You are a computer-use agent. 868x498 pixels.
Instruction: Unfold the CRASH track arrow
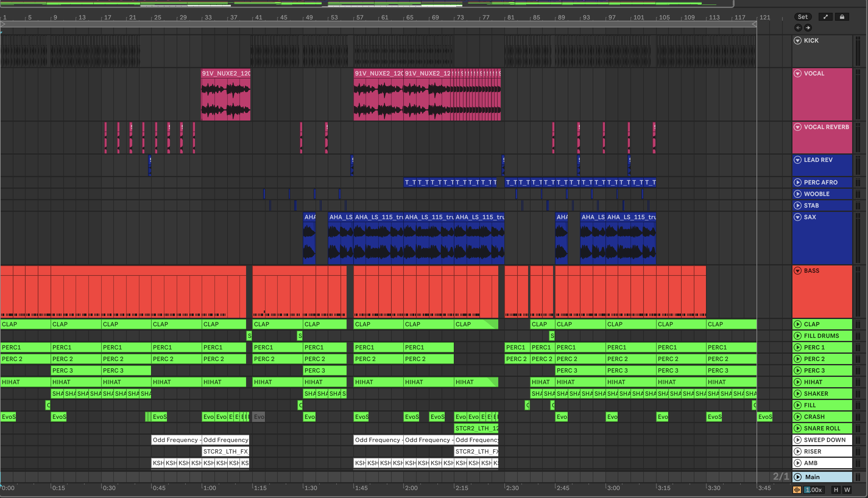798,417
